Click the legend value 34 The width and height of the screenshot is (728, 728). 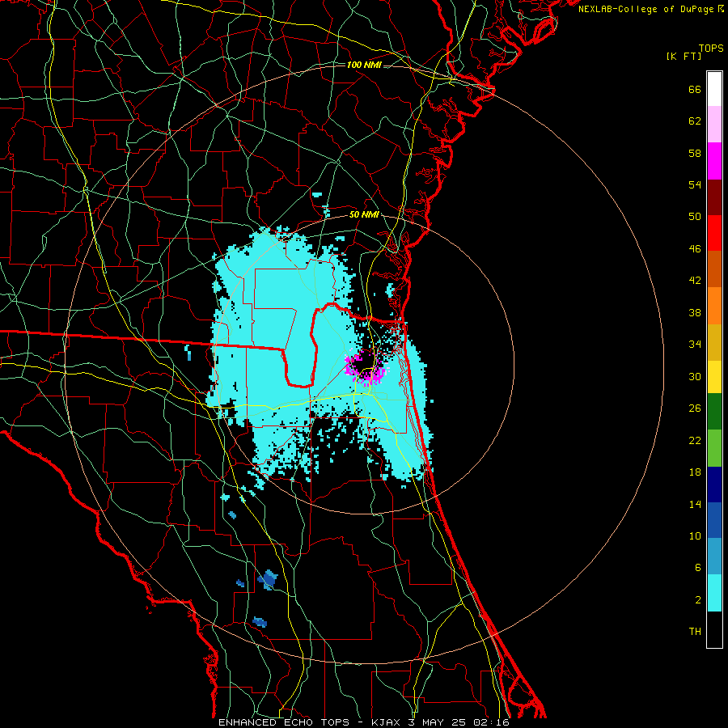[695, 345]
